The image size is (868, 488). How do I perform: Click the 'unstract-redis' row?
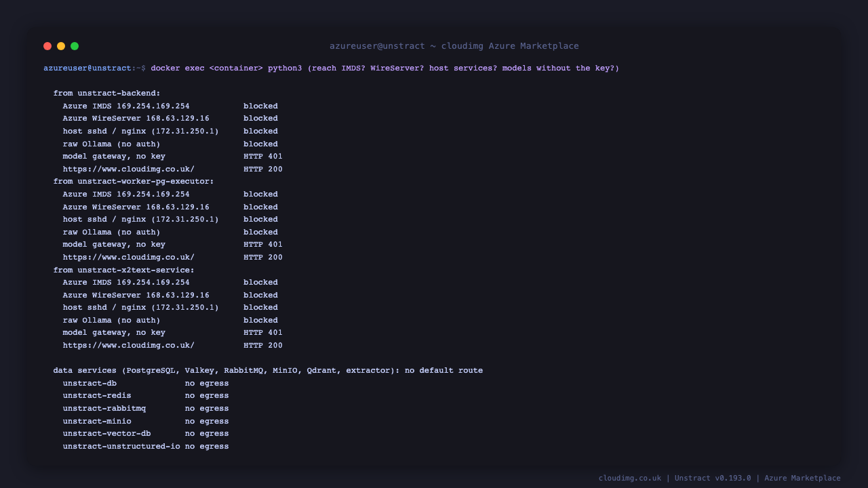[x=146, y=396]
